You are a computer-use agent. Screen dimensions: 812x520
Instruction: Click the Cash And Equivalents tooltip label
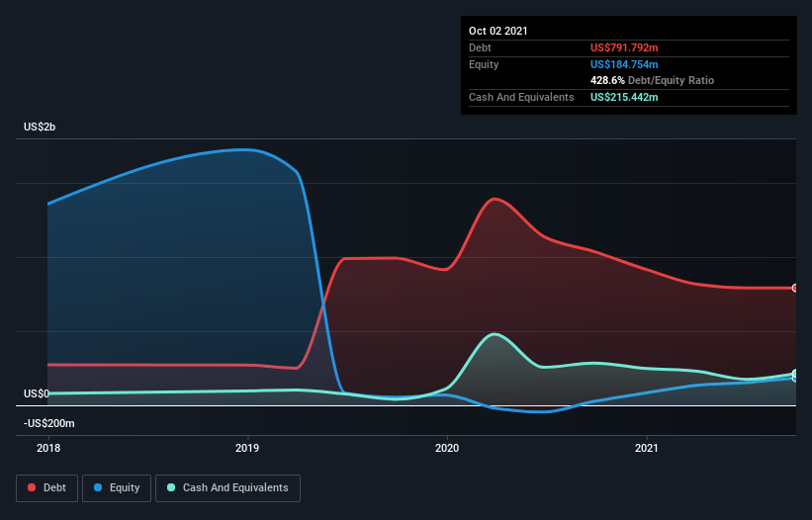521,97
